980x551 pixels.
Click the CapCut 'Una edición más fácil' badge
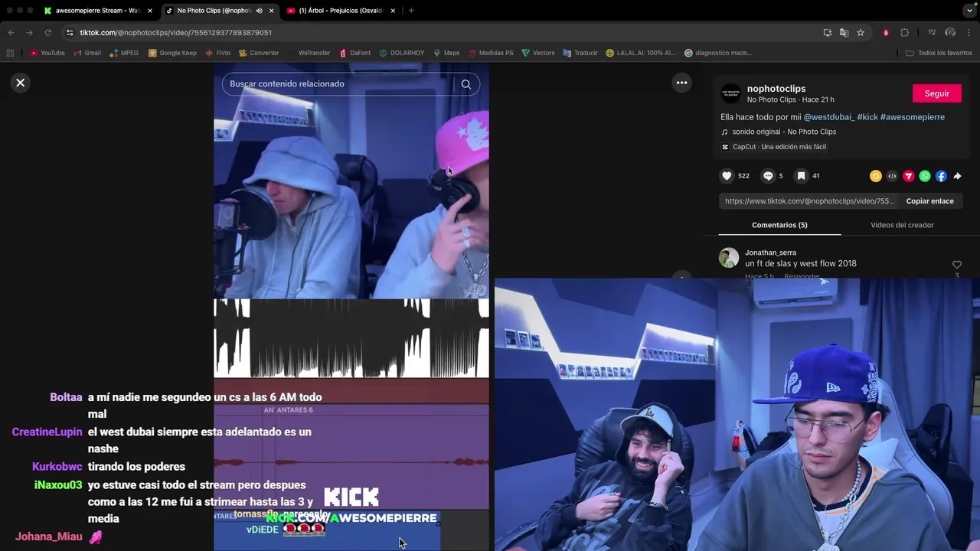pos(774,147)
